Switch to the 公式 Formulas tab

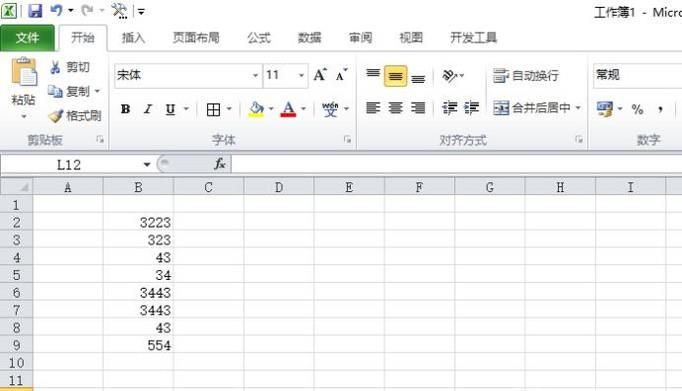[x=259, y=38]
